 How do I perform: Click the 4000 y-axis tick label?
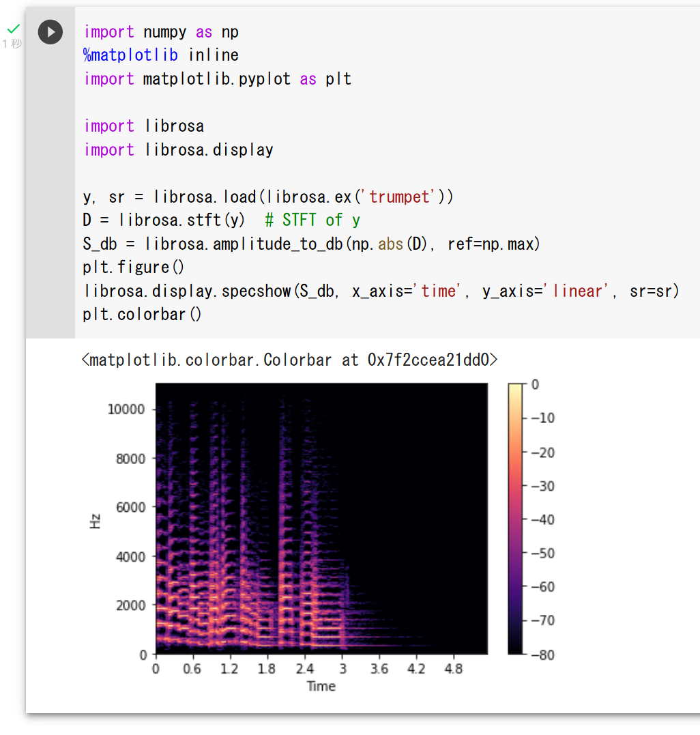(130, 557)
